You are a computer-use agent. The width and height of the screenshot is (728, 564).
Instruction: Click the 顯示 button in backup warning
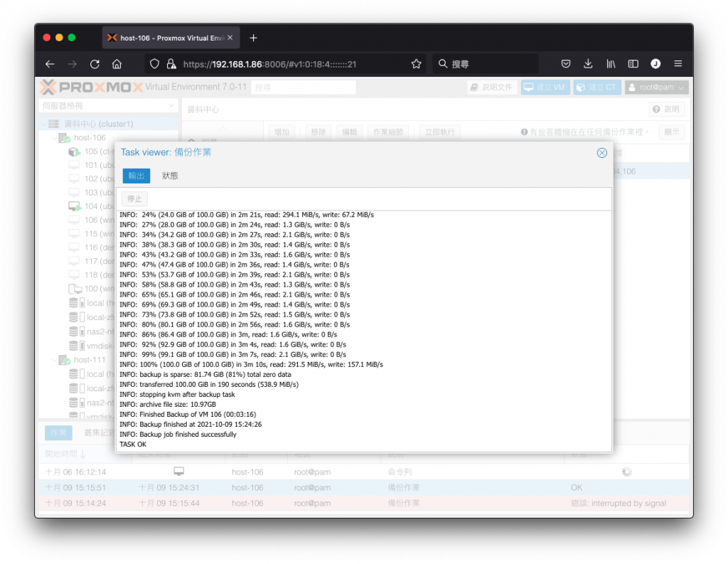[x=671, y=132]
